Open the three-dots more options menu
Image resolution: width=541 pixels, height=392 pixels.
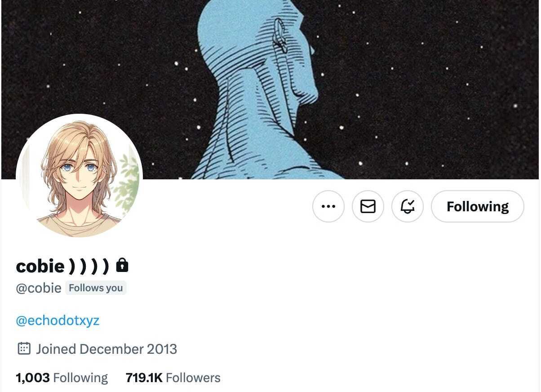pyautogui.click(x=328, y=206)
